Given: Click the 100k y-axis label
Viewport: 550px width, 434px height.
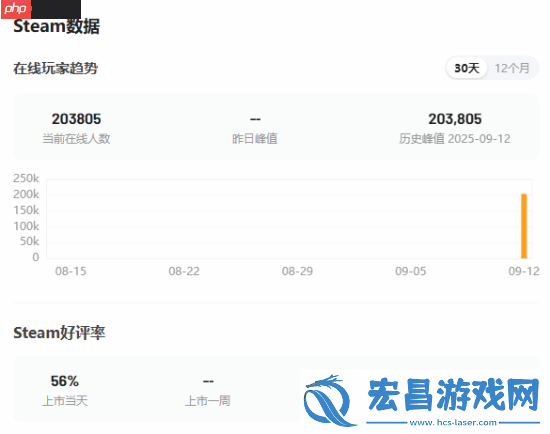Looking at the screenshot, I should point(26,226).
